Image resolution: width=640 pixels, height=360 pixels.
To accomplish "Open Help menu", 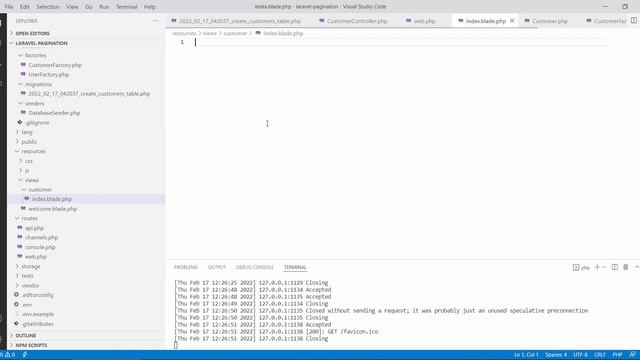I will (150, 7).
